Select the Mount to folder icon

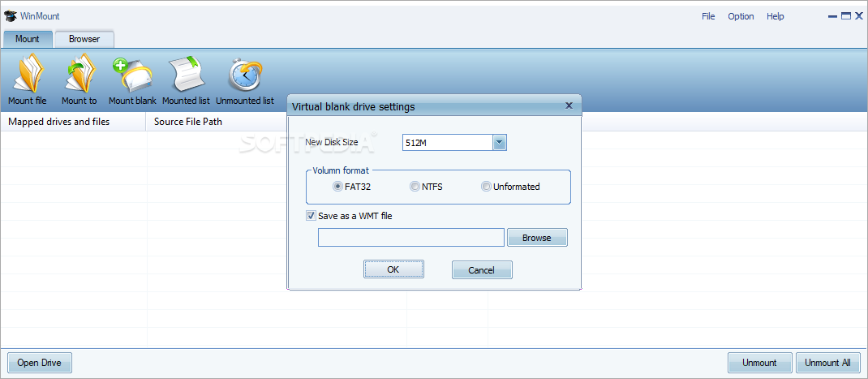[x=79, y=73]
